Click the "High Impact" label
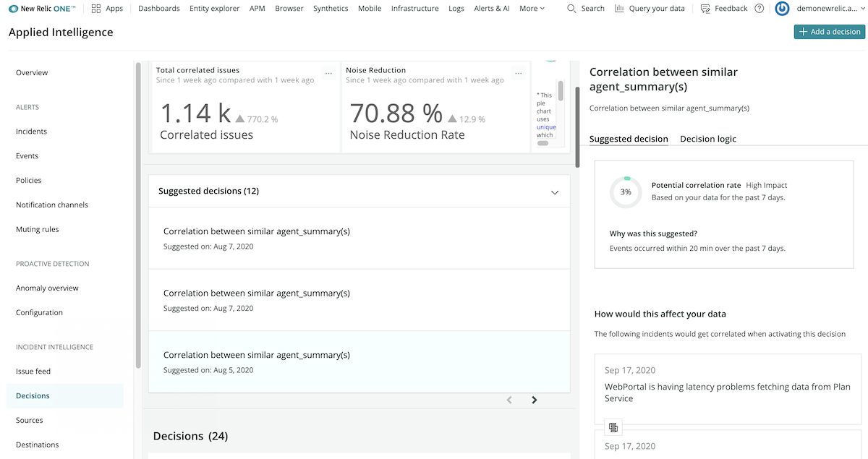This screenshot has height=459, width=868. 767,186
